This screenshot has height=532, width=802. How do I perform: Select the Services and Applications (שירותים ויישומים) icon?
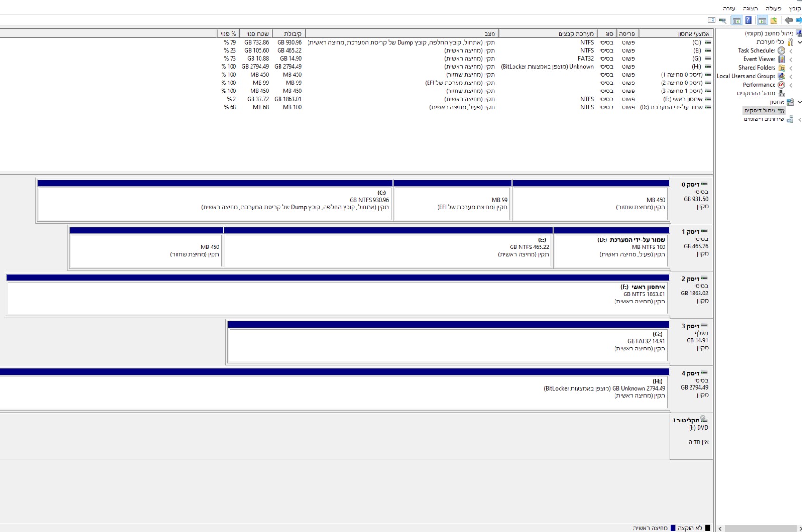(x=790, y=119)
